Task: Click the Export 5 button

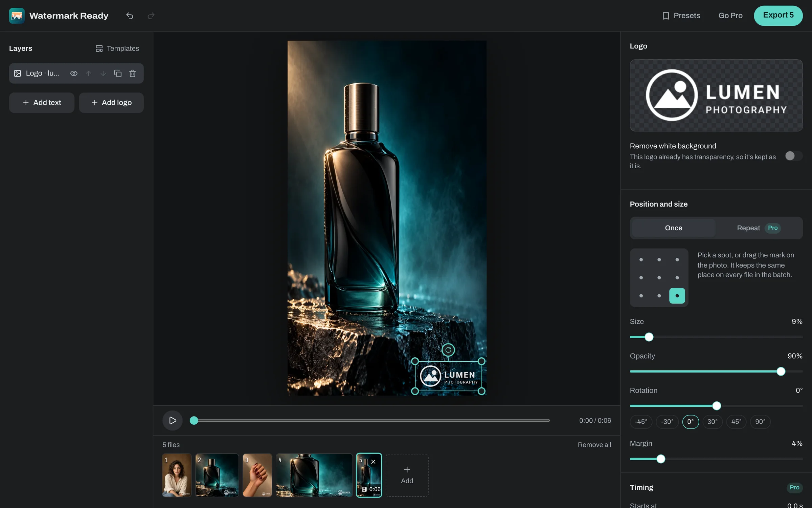Action: click(x=778, y=16)
